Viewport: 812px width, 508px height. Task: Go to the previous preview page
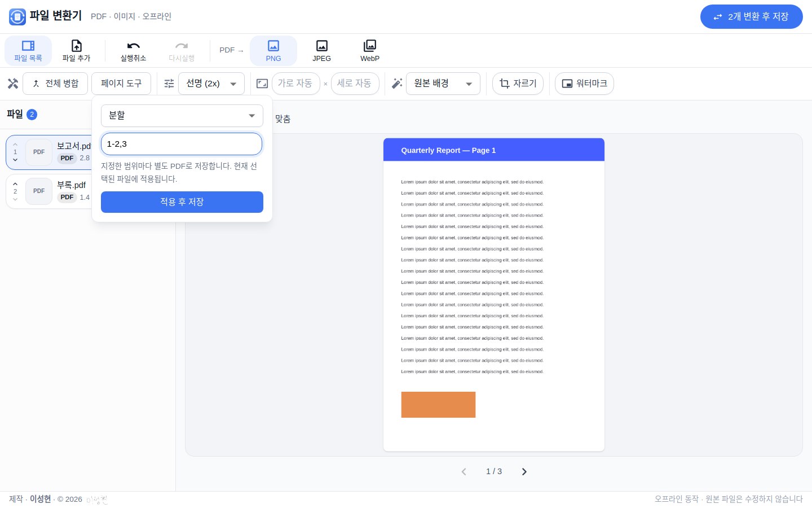coord(464,472)
